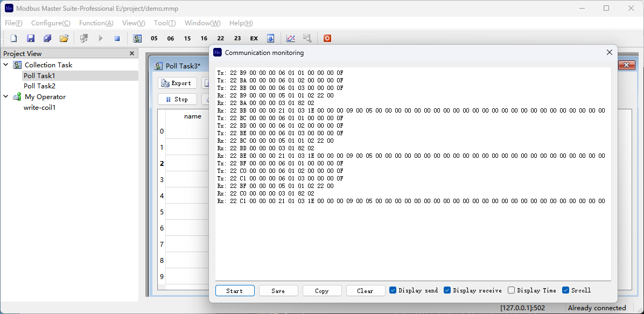Copy the communication log with Copy button

[322, 291]
